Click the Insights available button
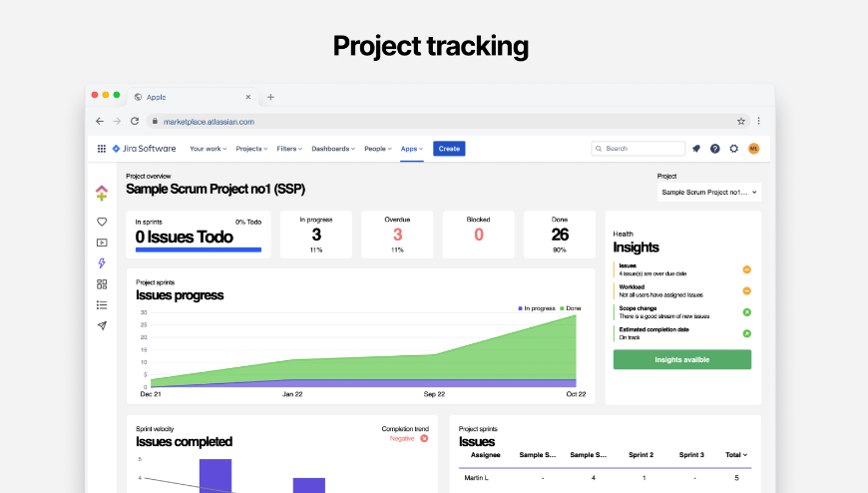The image size is (868, 493). point(682,359)
